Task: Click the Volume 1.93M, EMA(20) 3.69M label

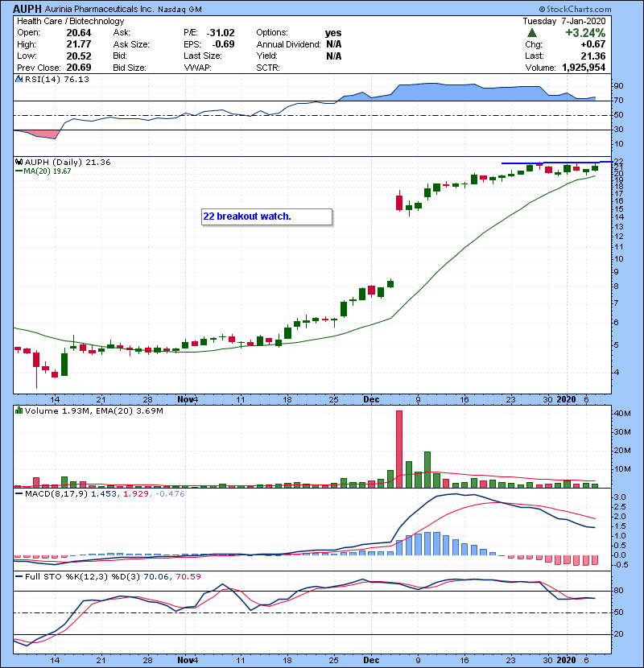Action: tap(93, 411)
